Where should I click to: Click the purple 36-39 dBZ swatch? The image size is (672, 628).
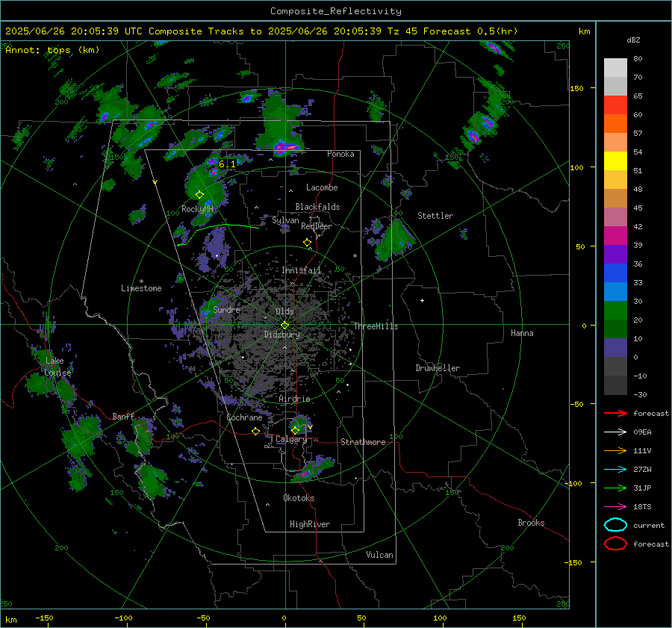point(615,255)
